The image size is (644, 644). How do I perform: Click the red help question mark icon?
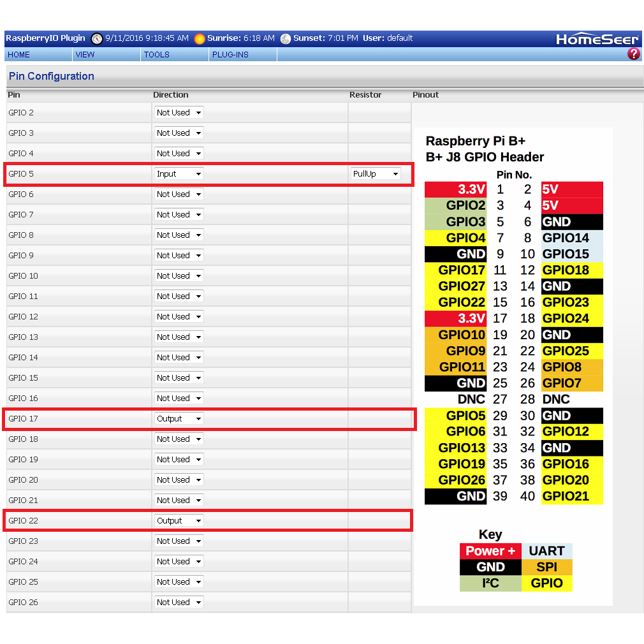point(633,54)
